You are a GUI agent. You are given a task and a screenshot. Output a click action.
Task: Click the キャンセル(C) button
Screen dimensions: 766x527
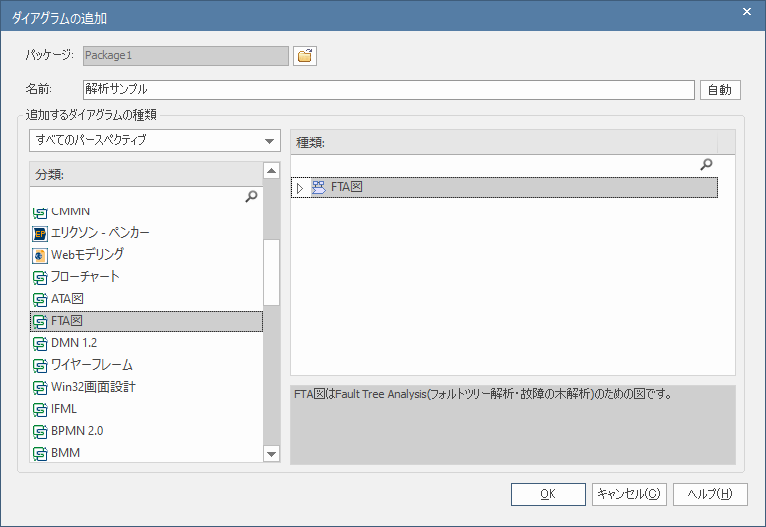coord(629,494)
